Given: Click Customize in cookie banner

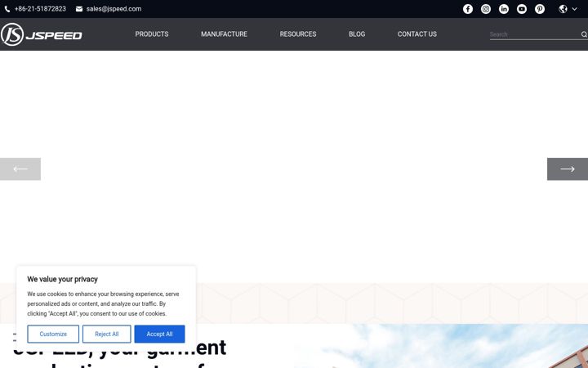Looking at the screenshot, I should tap(53, 334).
